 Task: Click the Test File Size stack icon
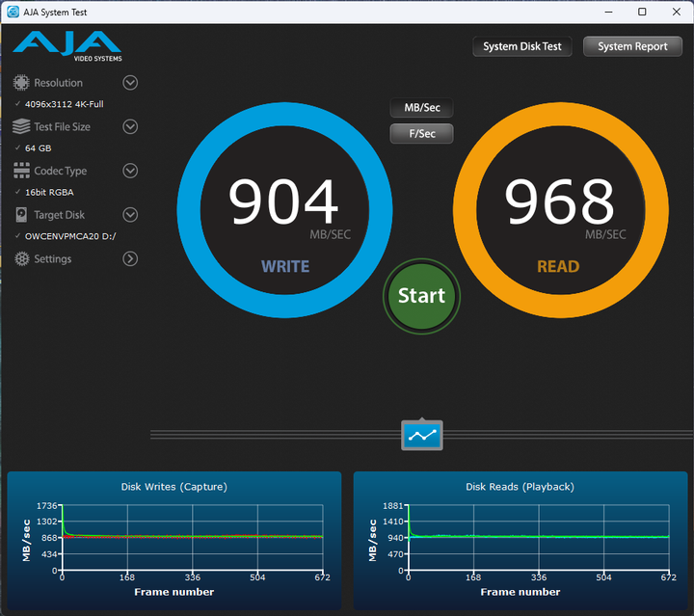[x=21, y=126]
